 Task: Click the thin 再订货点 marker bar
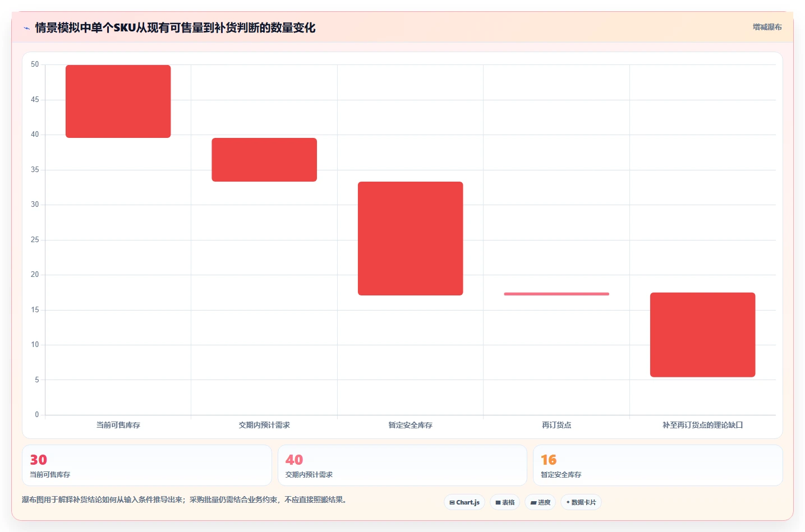(x=556, y=294)
